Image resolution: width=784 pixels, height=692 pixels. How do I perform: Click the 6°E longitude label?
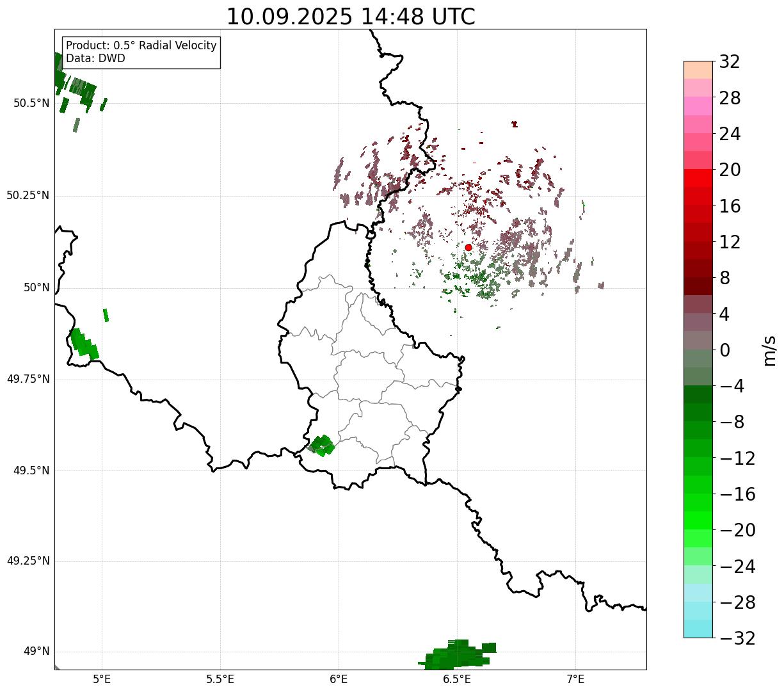tap(339, 679)
